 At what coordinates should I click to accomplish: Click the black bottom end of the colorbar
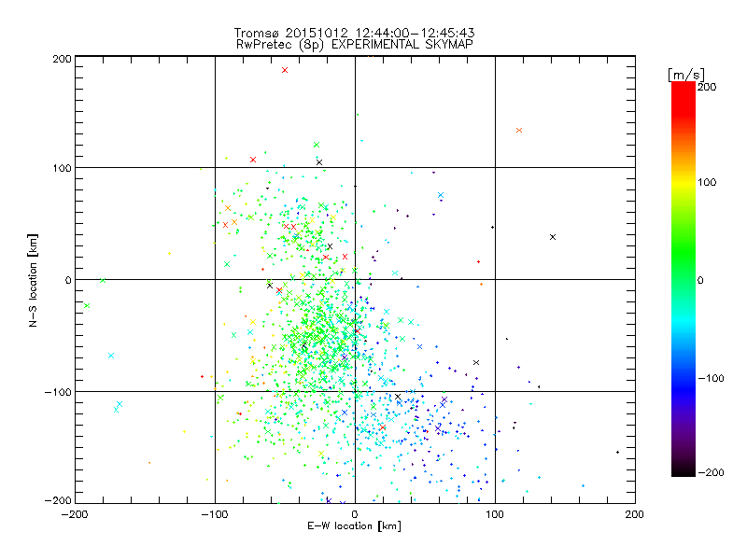pos(684,471)
